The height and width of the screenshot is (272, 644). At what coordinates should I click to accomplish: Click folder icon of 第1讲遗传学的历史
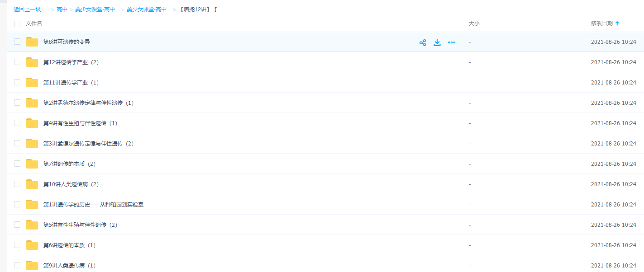32,205
